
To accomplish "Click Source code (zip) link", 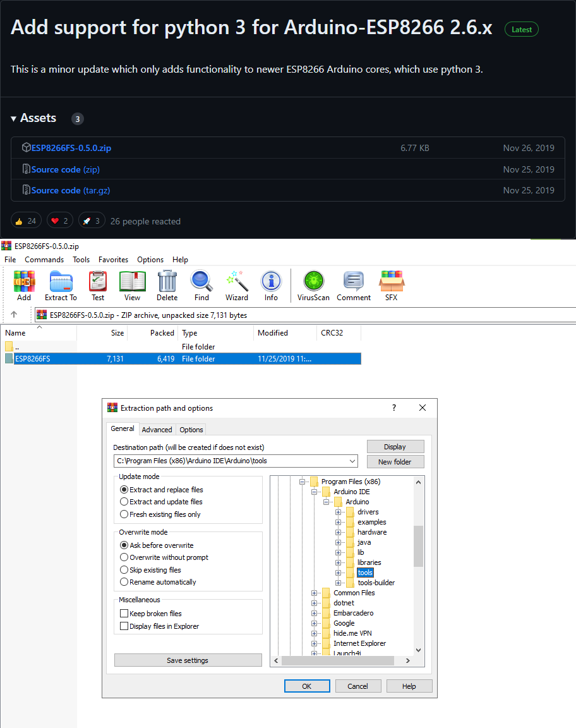I will [x=66, y=169].
